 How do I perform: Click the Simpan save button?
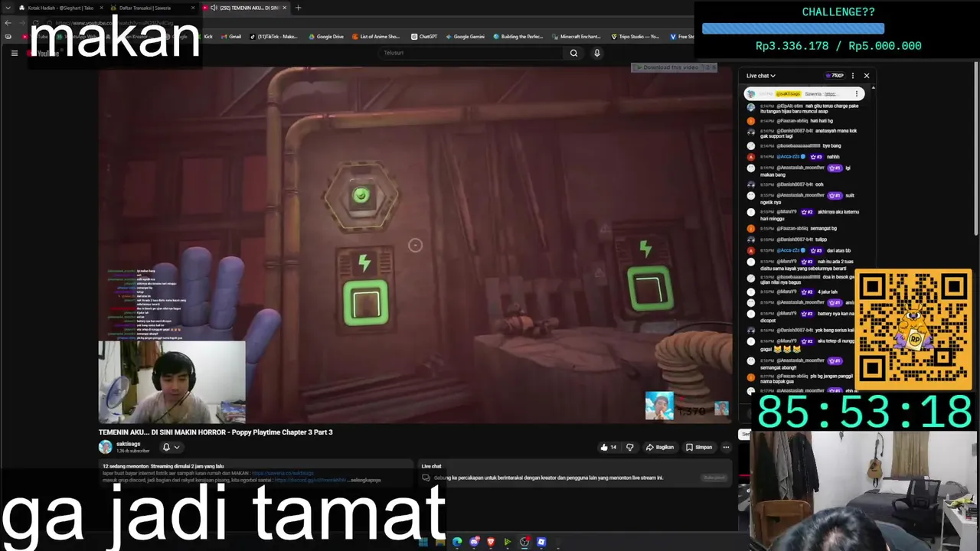[x=699, y=447]
